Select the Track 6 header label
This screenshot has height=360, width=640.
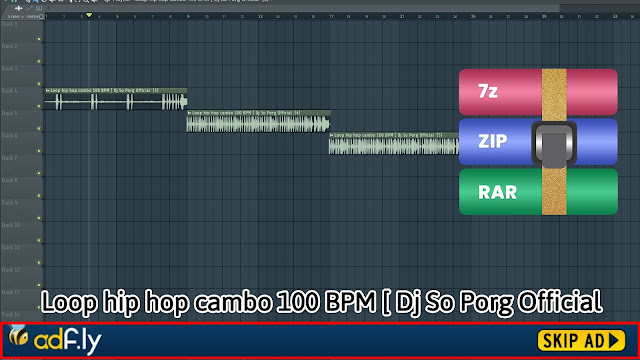pyautogui.click(x=9, y=136)
